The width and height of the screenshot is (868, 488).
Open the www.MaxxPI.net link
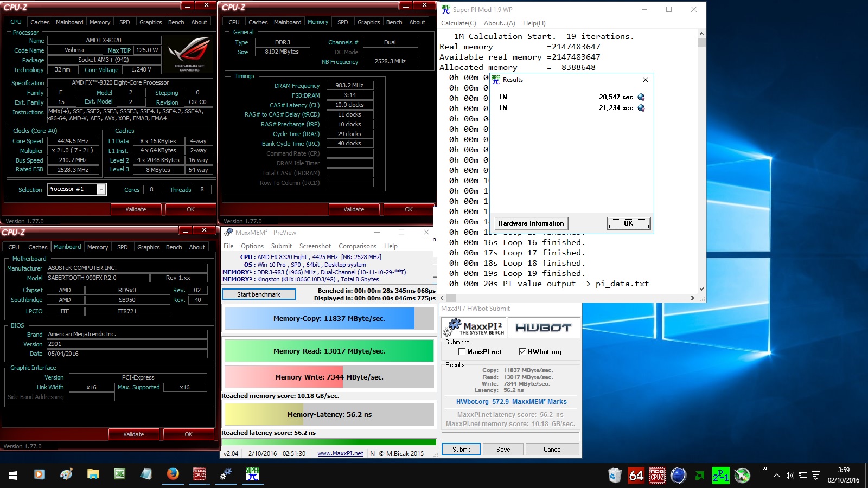tap(340, 454)
